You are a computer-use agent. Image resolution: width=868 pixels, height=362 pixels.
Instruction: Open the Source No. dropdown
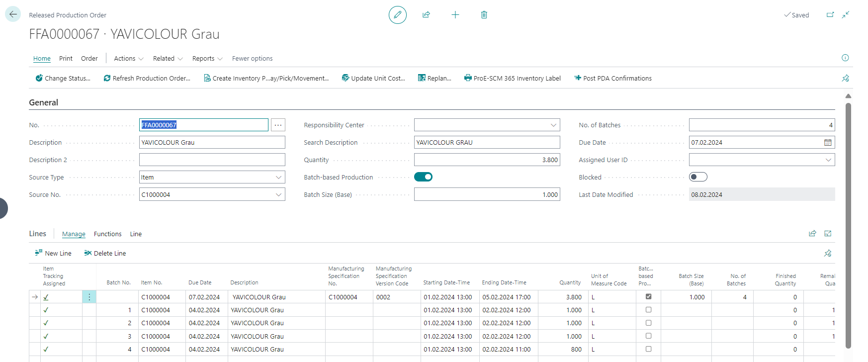[278, 195]
